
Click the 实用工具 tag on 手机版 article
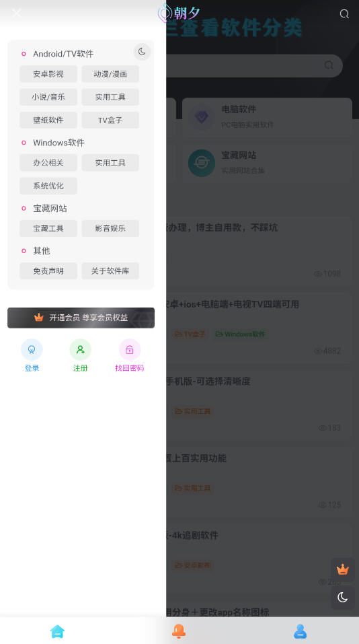192,411
